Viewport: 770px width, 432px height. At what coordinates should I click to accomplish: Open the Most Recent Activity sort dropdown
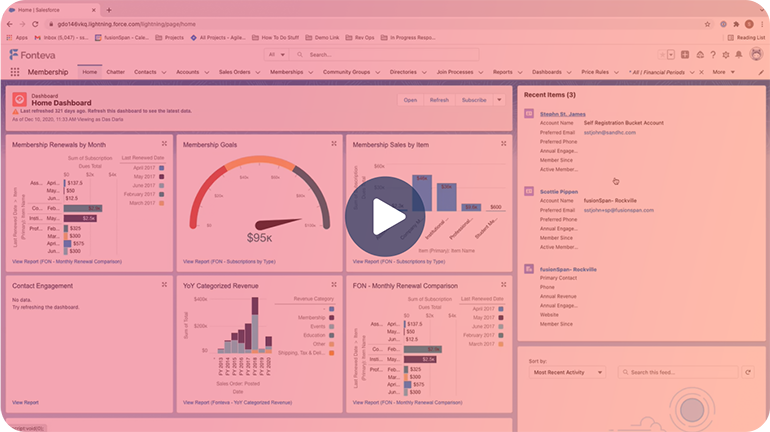point(567,372)
